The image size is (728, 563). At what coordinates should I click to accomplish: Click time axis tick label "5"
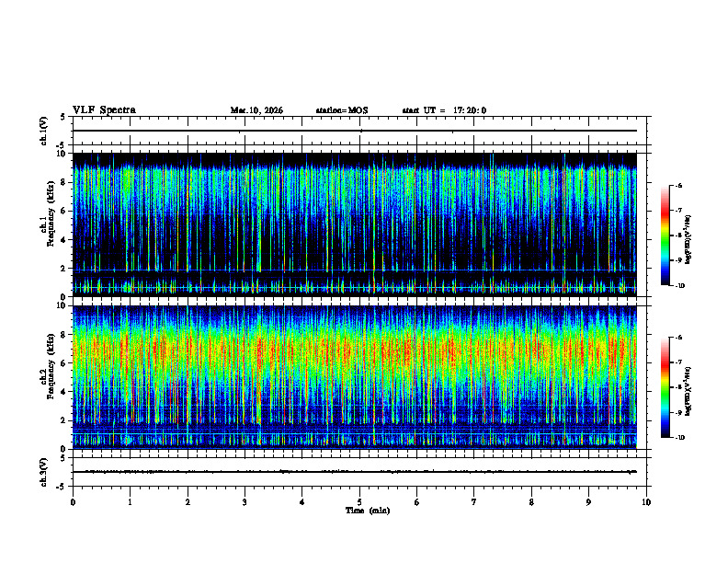[x=359, y=502]
